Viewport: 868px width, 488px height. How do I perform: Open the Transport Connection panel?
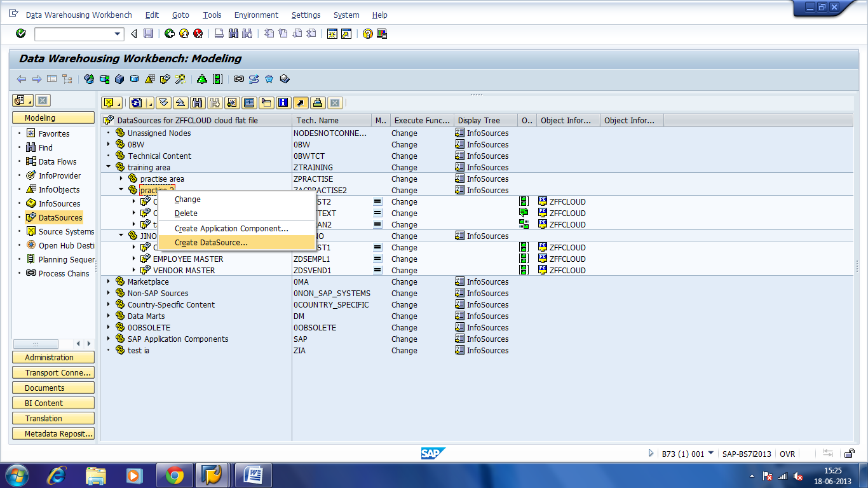[x=53, y=372]
